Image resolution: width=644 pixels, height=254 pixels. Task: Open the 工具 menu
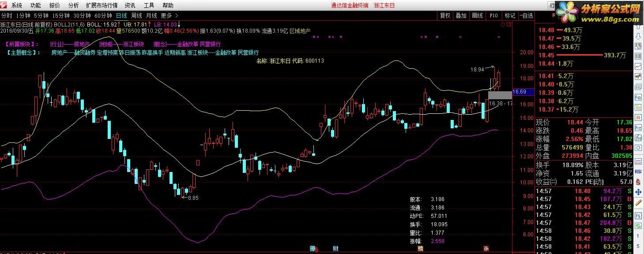[x=149, y=5]
